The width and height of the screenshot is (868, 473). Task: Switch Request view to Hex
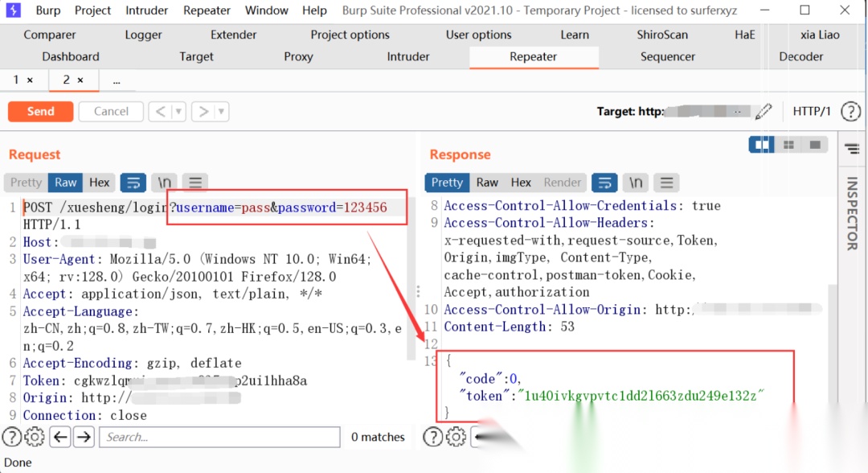(100, 183)
